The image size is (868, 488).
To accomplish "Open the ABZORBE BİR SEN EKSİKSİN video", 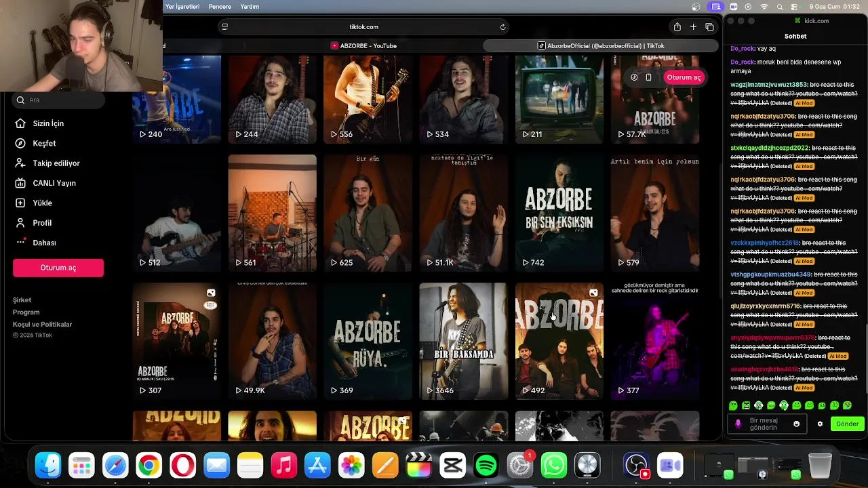I will click(559, 213).
